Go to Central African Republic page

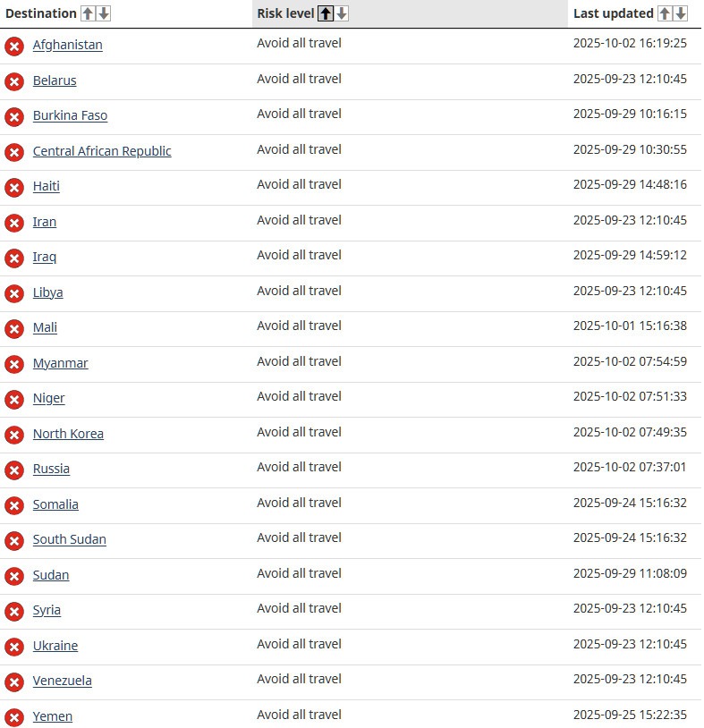[102, 151]
